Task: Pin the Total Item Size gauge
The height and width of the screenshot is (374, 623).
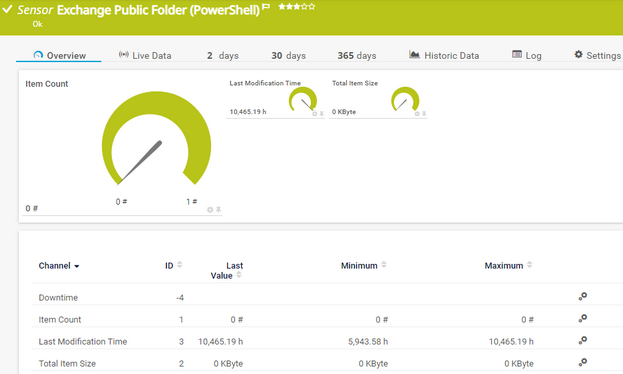Action: tap(424, 114)
